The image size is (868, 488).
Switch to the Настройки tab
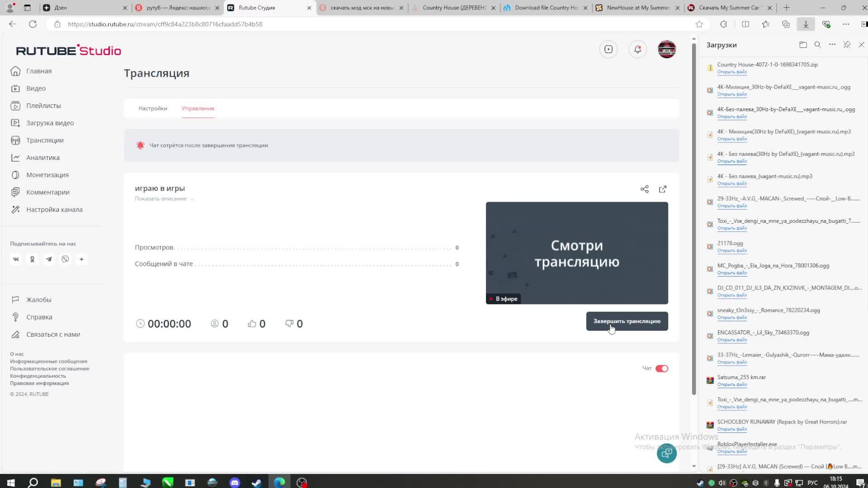pos(153,108)
